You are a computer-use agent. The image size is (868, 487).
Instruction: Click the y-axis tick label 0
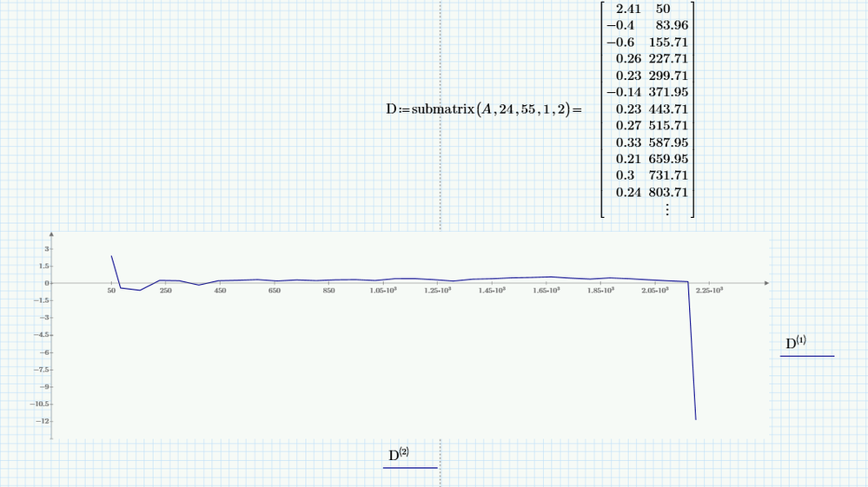[47, 283]
